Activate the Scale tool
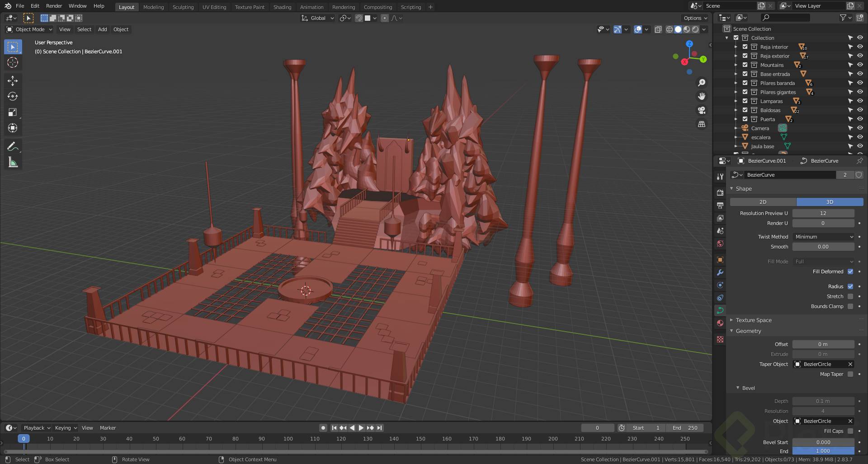The width and height of the screenshot is (868, 464). [x=13, y=112]
